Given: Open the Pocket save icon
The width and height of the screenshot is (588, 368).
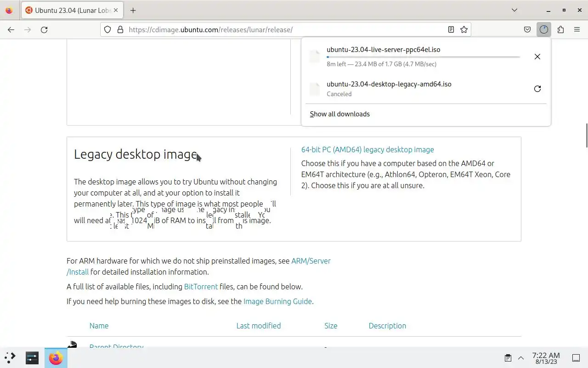Looking at the screenshot, I should coord(527,29).
